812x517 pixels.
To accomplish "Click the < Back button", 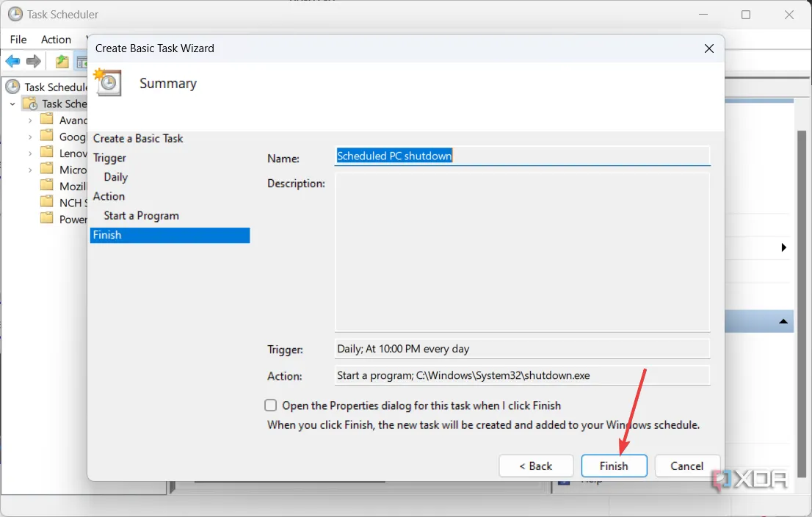I will pos(536,466).
